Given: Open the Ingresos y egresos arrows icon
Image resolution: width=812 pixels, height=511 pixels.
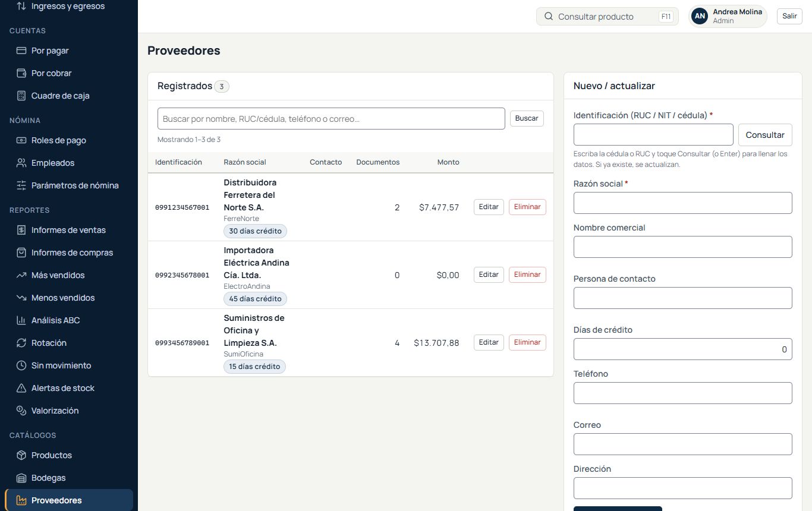Looking at the screenshot, I should [21, 6].
